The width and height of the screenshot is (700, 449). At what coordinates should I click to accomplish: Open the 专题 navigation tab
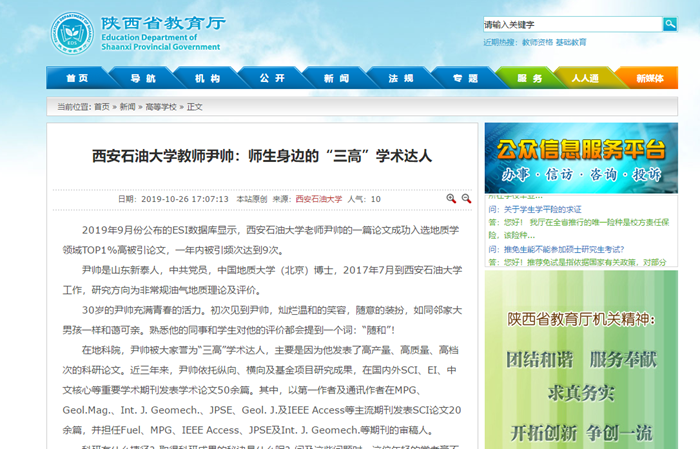tap(465, 78)
